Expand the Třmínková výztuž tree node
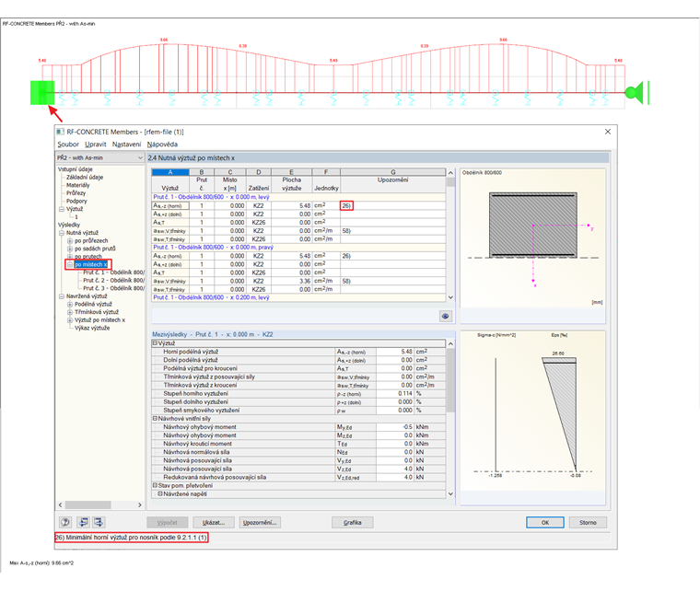 (70, 312)
